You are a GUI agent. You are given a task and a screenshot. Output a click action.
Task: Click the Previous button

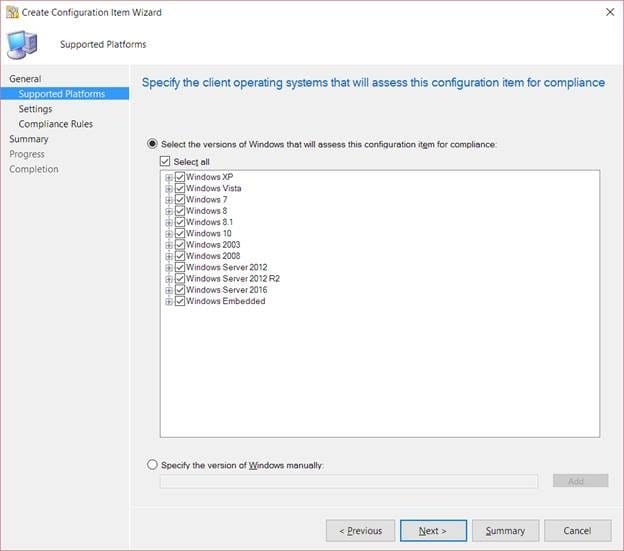[x=360, y=530]
